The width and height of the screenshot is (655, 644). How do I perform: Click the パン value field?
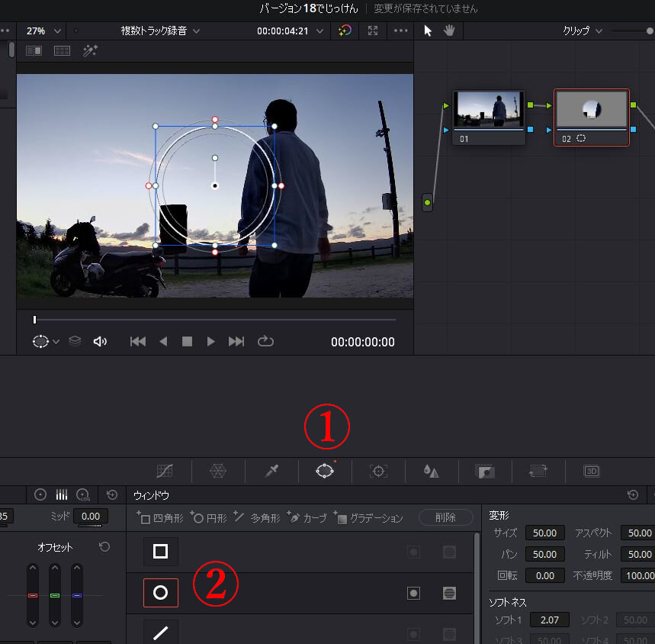click(544, 554)
